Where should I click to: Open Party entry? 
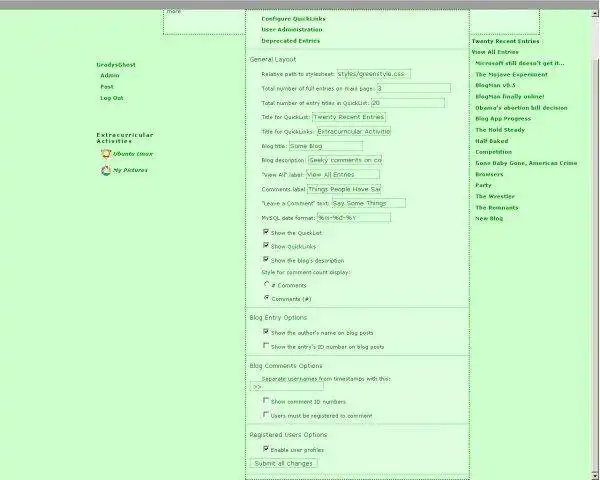pos(483,185)
